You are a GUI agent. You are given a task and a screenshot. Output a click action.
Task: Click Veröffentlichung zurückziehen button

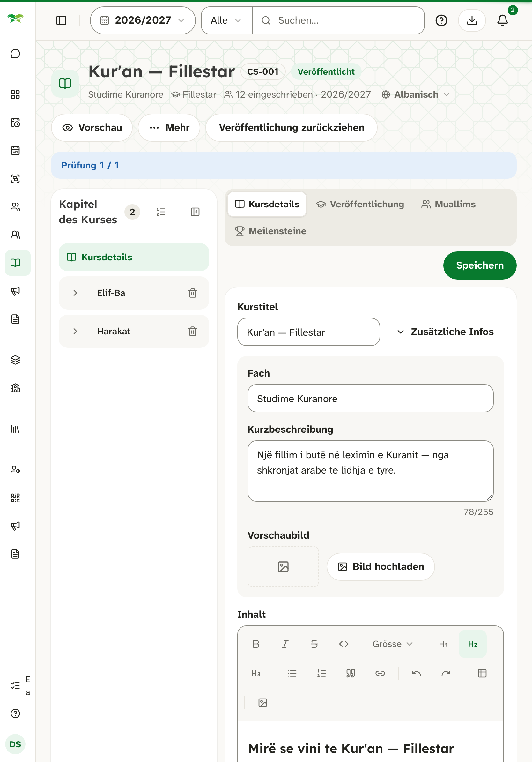point(291,128)
